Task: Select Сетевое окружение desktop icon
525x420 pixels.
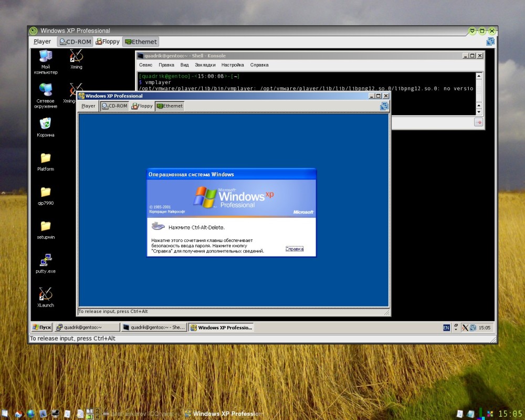Action: coord(46,96)
